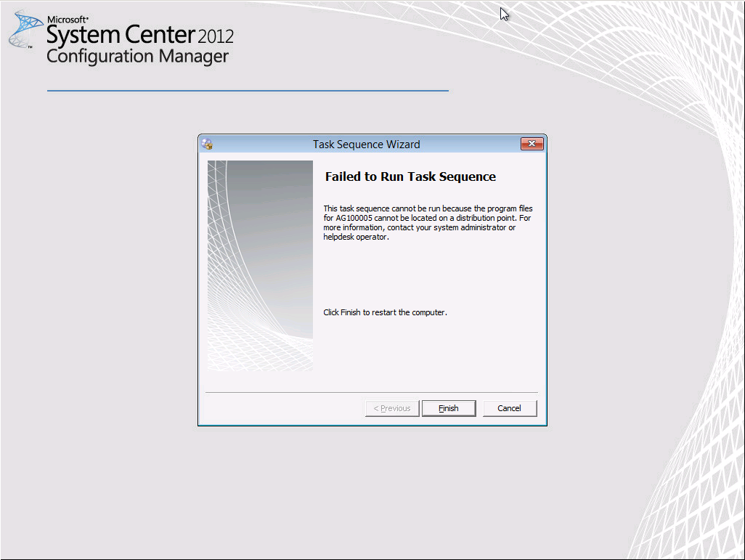Select the disabled Previous button
745x560 pixels.
tap(391, 408)
